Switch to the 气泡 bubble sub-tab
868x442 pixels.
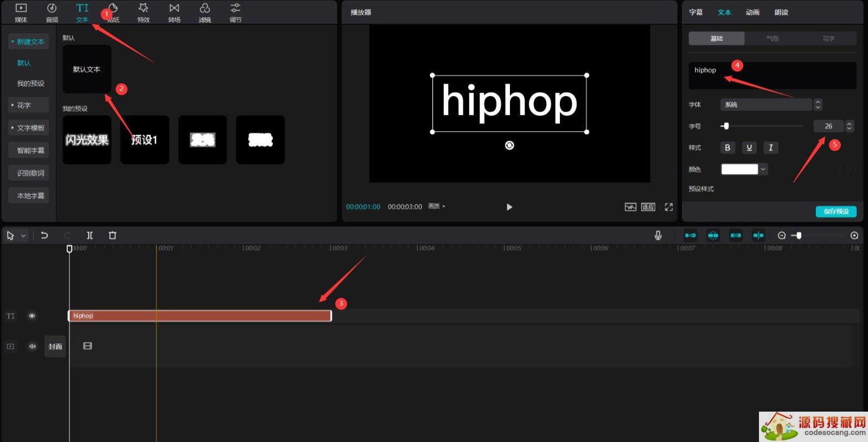pos(772,39)
